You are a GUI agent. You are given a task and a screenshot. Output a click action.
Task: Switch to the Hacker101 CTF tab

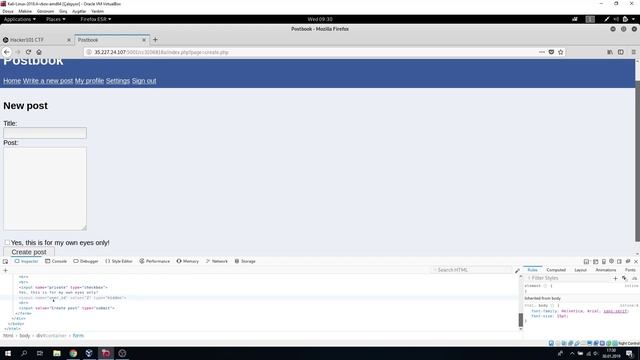(37, 40)
